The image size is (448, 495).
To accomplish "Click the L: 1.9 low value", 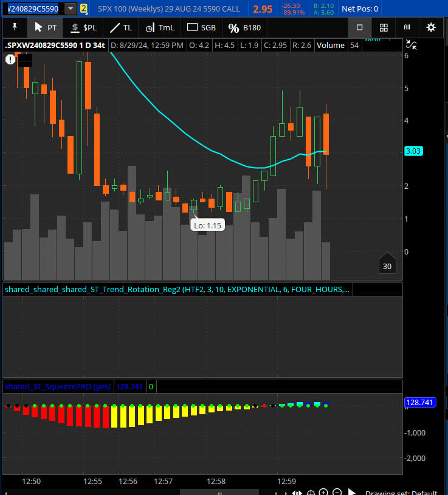I will [249, 45].
